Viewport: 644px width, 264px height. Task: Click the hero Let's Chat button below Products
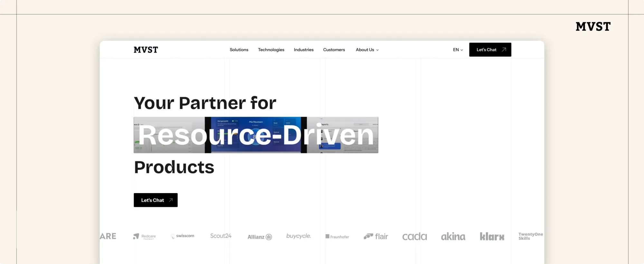click(x=156, y=200)
